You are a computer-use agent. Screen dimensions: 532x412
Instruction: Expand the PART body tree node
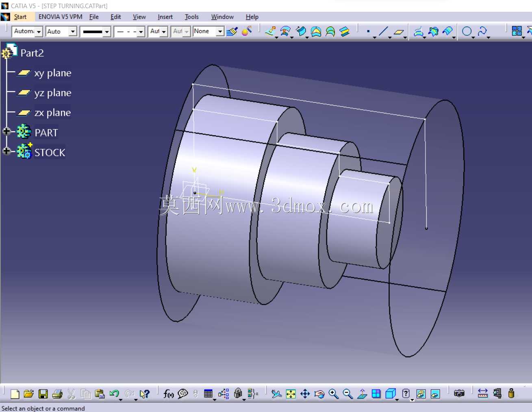pyautogui.click(x=6, y=131)
